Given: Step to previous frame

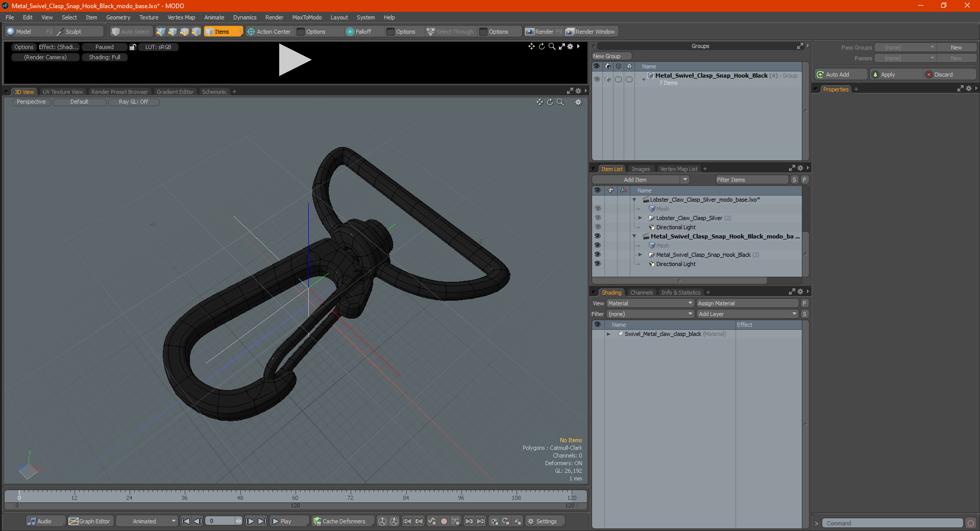Looking at the screenshot, I should pos(198,521).
